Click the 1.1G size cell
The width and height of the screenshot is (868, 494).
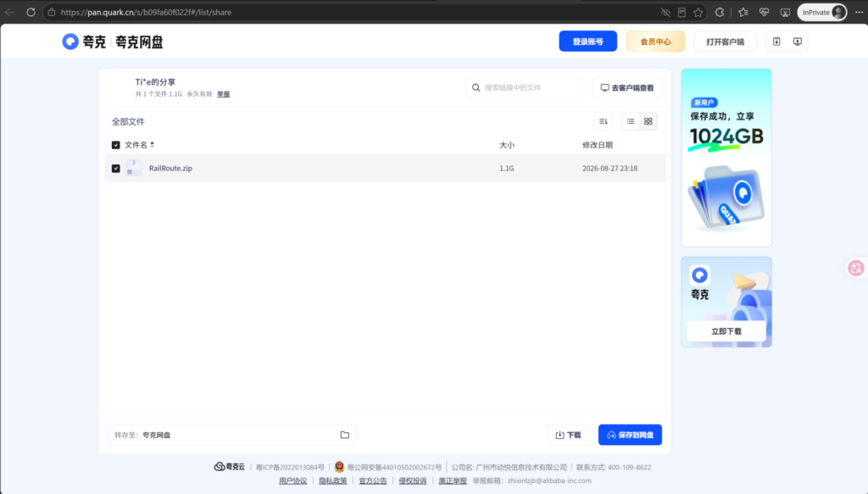507,168
